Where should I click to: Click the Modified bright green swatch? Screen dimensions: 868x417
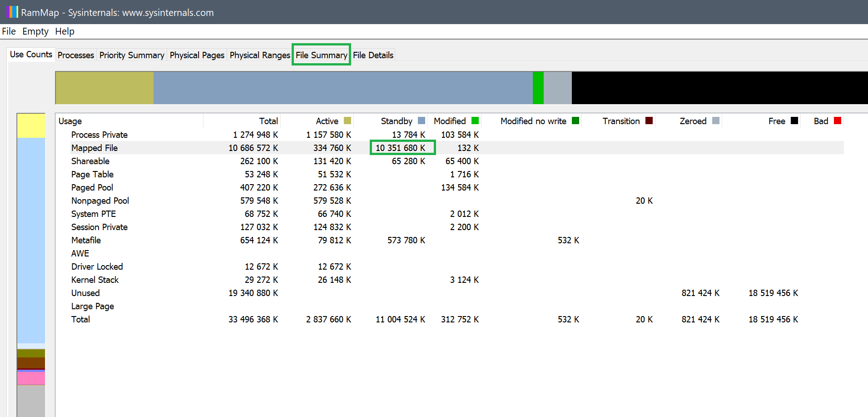pos(475,121)
